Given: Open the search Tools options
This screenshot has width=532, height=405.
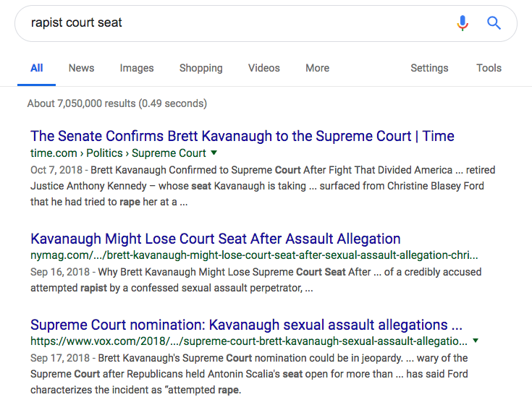Looking at the screenshot, I should [x=489, y=68].
